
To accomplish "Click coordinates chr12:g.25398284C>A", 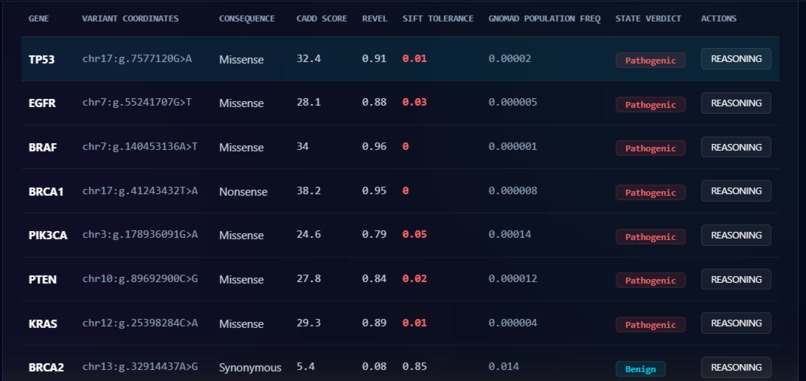I will click(x=140, y=323).
